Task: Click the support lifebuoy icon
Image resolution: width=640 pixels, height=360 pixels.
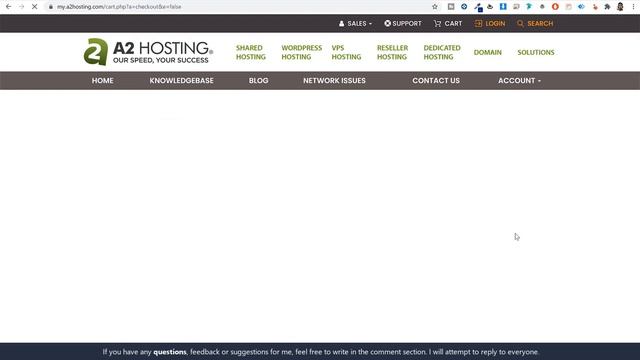Action: [x=387, y=23]
